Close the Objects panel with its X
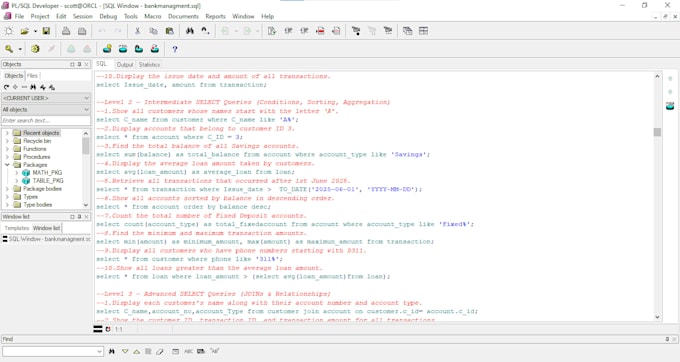The image size is (680, 362). [86, 64]
